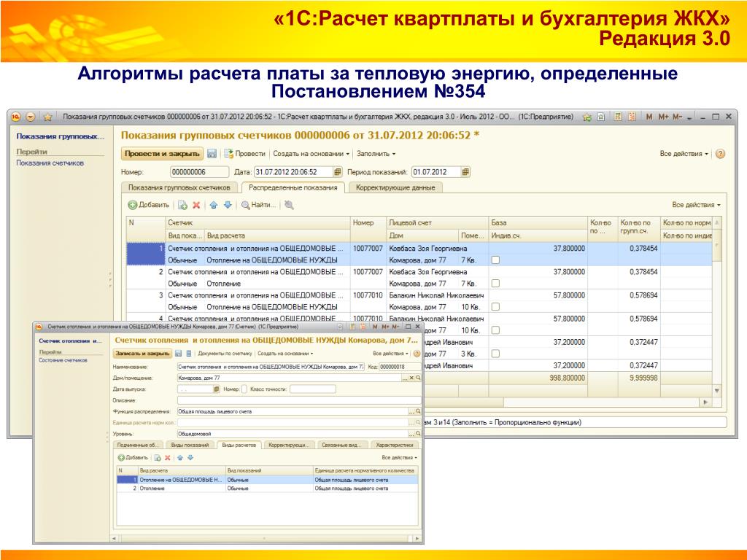Expand the Заполнить dropdown menu
This screenshot has width=747, height=560.
click(x=376, y=154)
